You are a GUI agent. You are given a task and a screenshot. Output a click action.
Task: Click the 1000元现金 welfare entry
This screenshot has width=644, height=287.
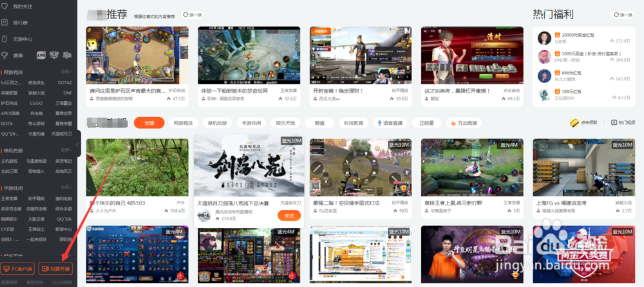(584, 57)
